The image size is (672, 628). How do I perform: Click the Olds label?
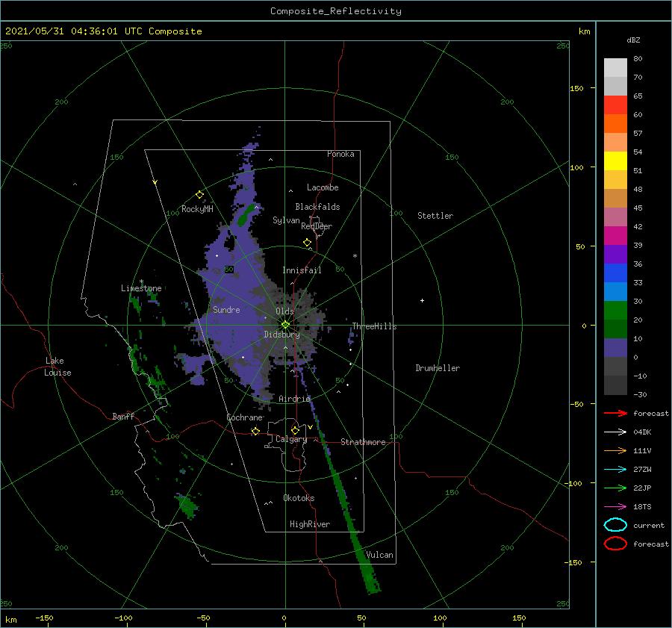tap(284, 311)
